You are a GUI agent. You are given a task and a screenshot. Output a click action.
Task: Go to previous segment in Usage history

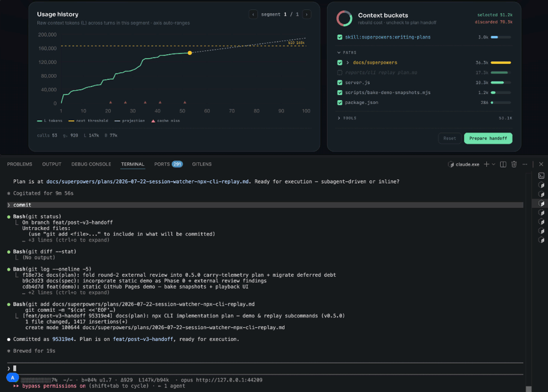(x=253, y=14)
